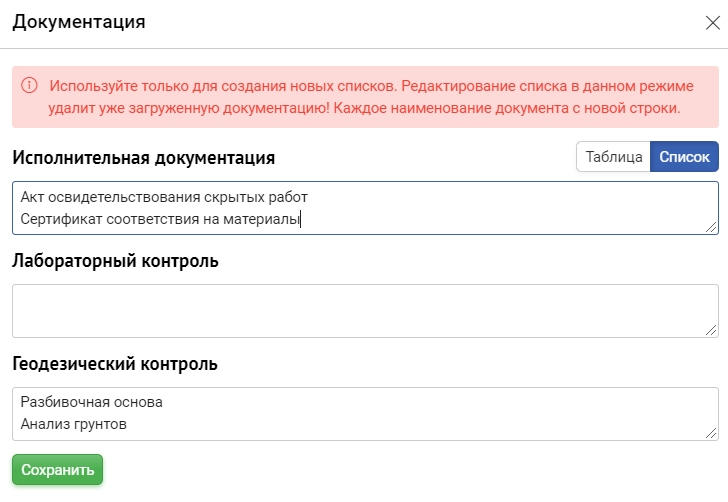Click resize grip of Геодезический контроль field
The width and height of the screenshot is (728, 502).
[712, 434]
